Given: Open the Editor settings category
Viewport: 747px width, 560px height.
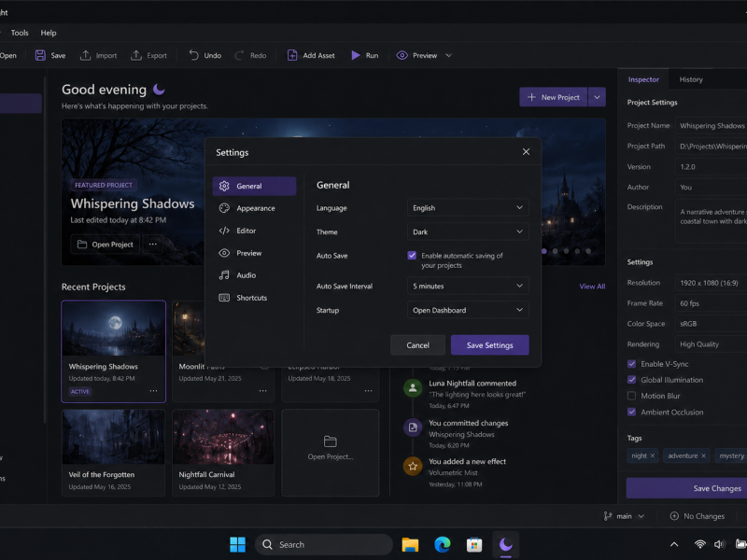Looking at the screenshot, I should point(254,231).
